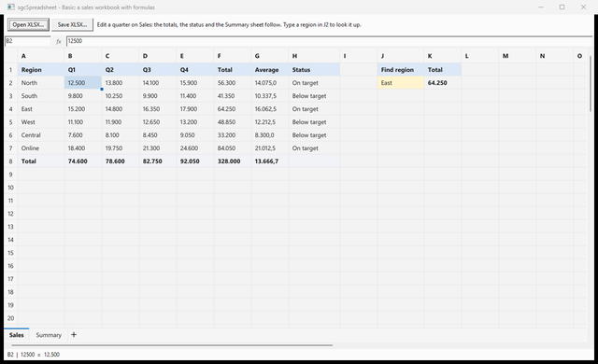Select column header H
Image resolution: width=598 pixels, height=364 pixels.
(314, 56)
